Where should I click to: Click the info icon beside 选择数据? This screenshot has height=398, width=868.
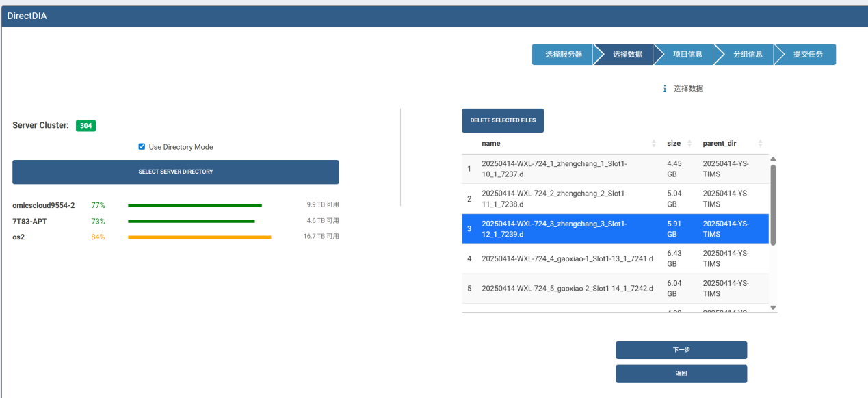pos(664,89)
